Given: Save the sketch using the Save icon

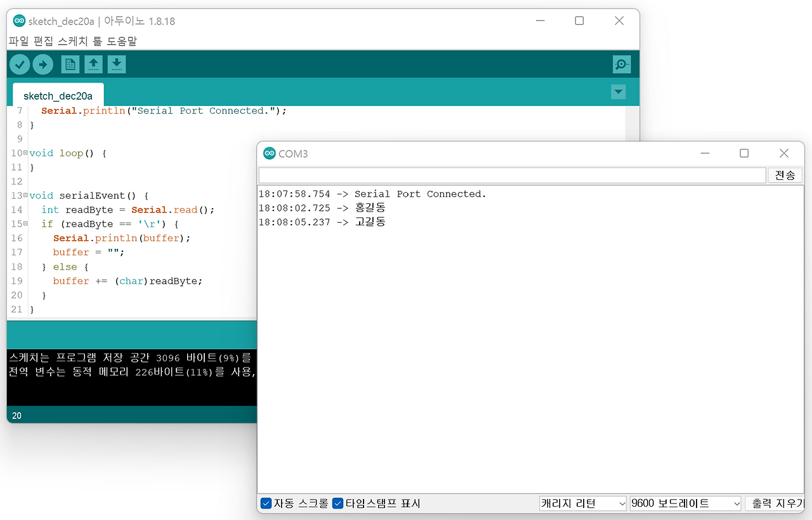Looking at the screenshot, I should (117, 64).
